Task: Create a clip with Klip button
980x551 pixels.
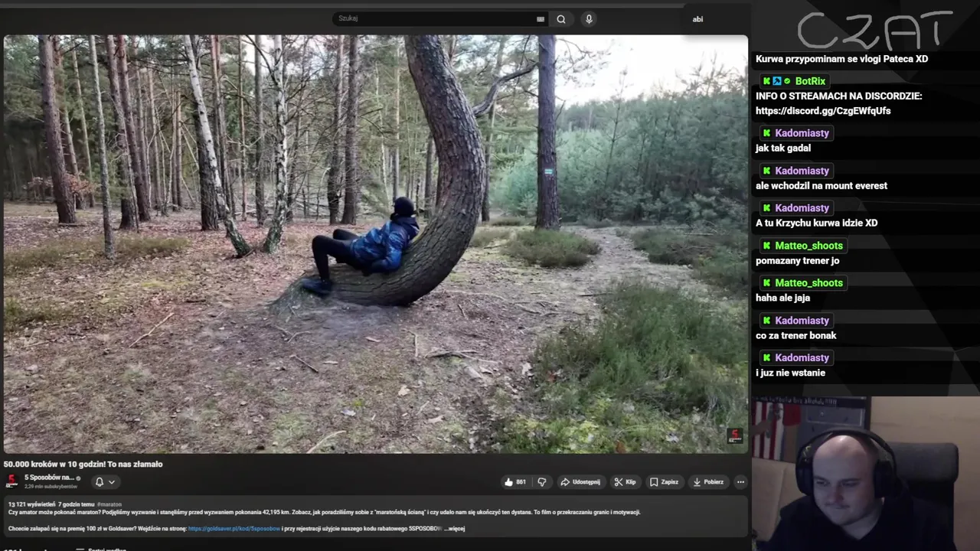Action: pos(625,482)
